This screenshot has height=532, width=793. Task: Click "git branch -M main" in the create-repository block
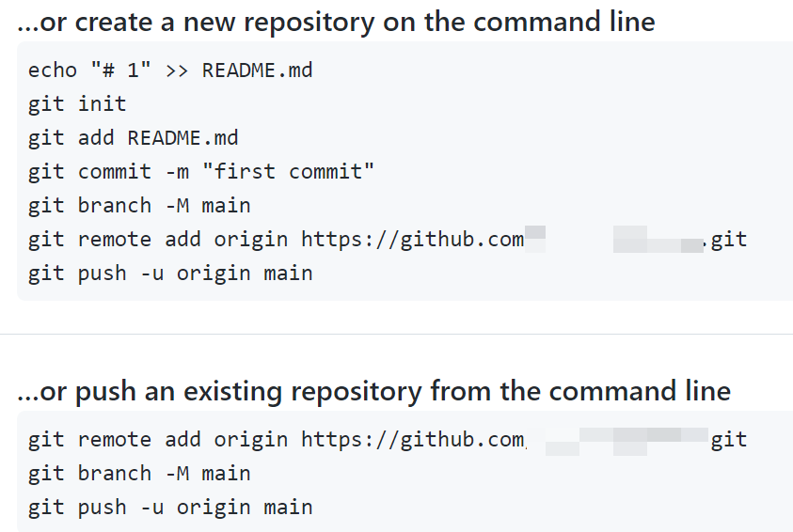[139, 205]
